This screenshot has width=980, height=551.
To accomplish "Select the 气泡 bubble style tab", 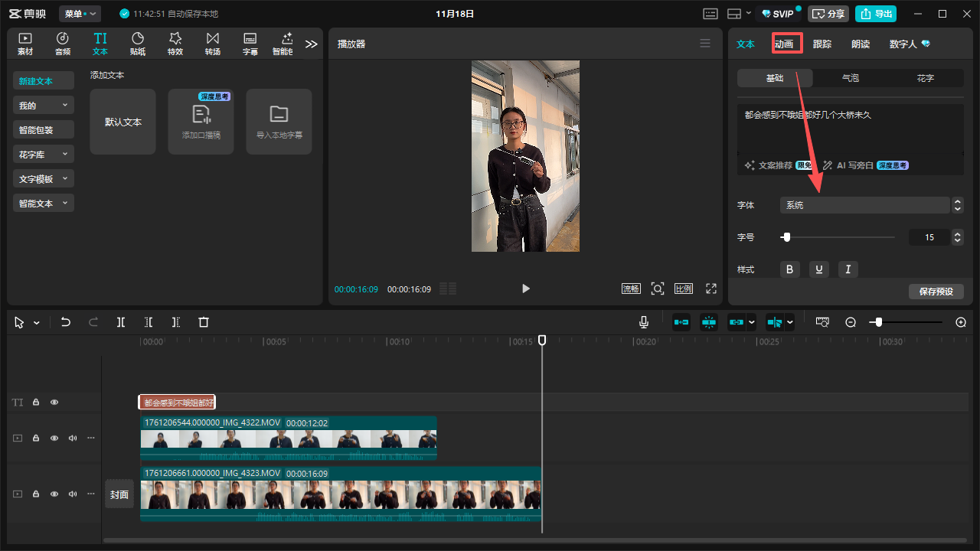I will coord(850,78).
